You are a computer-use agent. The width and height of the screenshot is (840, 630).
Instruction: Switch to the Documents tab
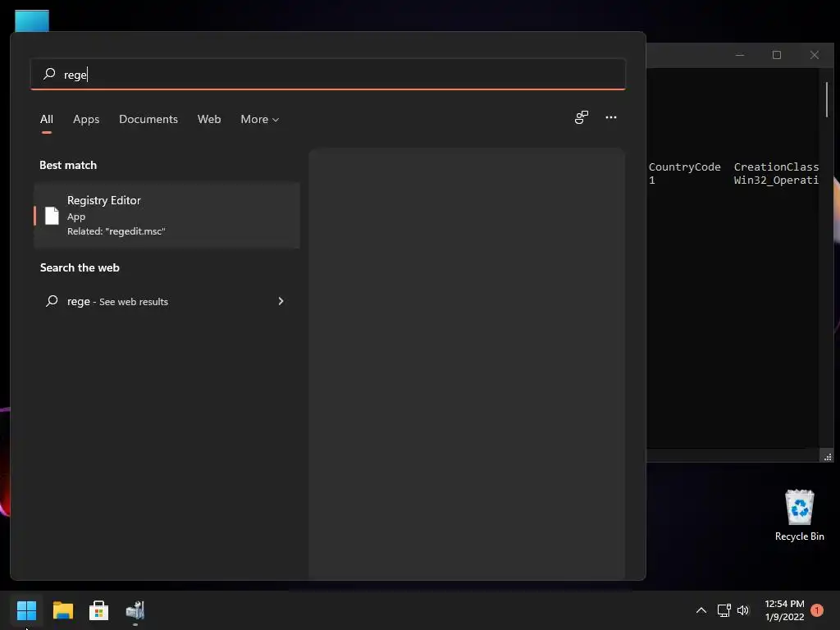pos(148,119)
